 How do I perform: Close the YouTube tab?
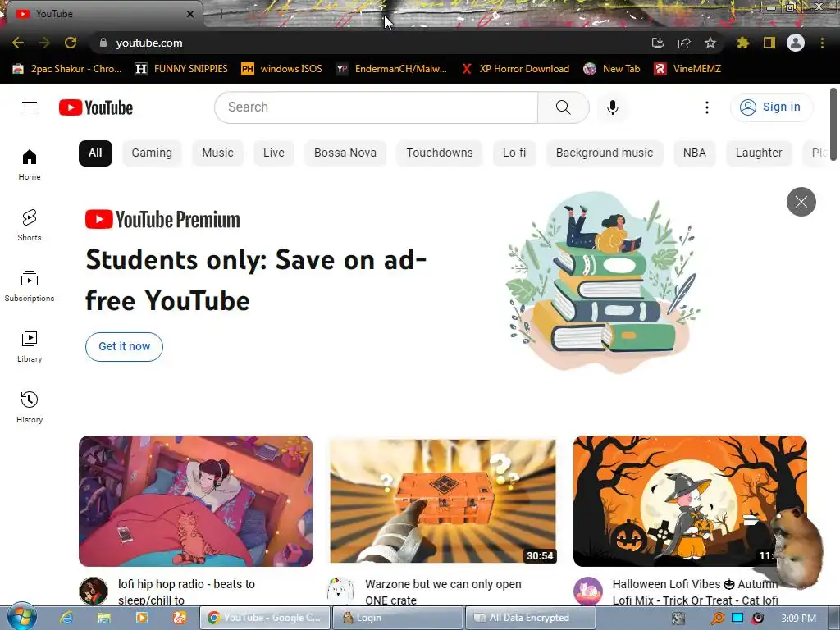click(189, 14)
